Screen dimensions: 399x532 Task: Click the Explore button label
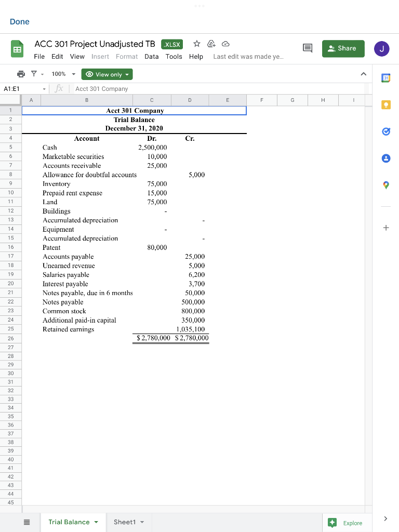point(353,523)
